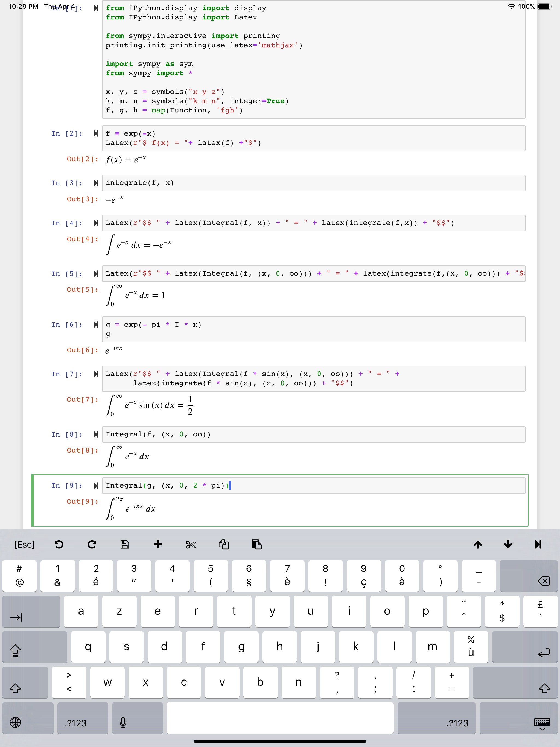
Task: Add a new cell with plus icon
Action: pos(158,544)
